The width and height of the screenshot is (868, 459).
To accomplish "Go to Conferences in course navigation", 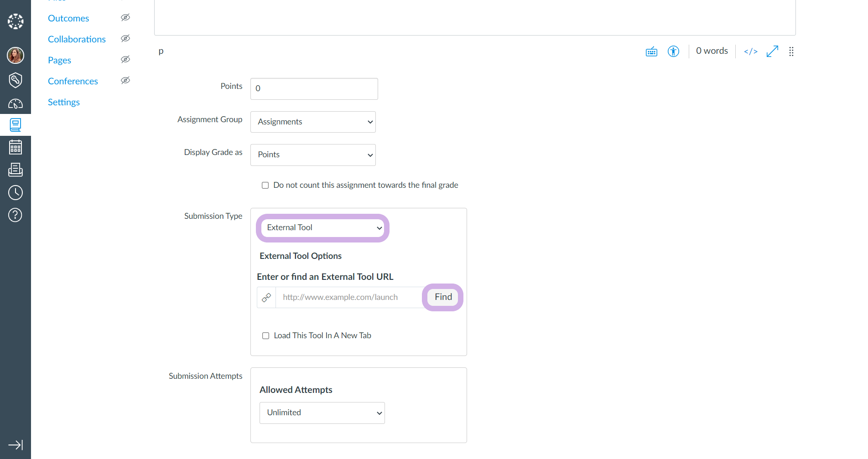I will (x=73, y=81).
